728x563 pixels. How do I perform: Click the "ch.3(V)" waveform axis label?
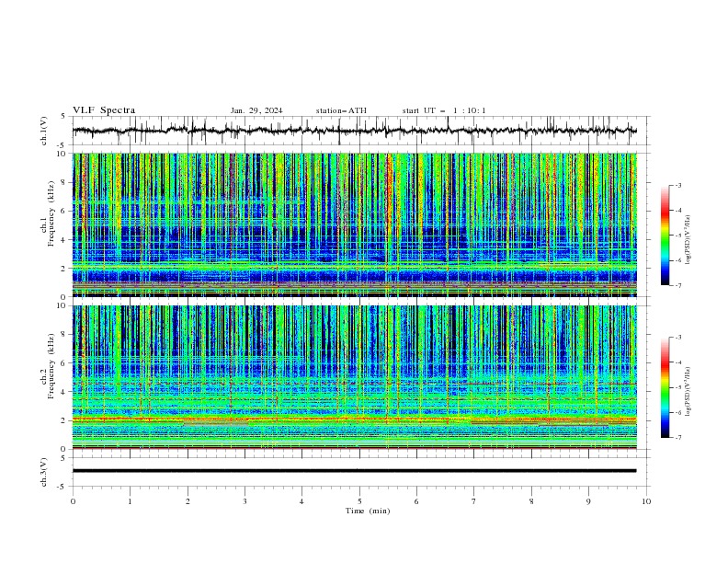(44, 472)
